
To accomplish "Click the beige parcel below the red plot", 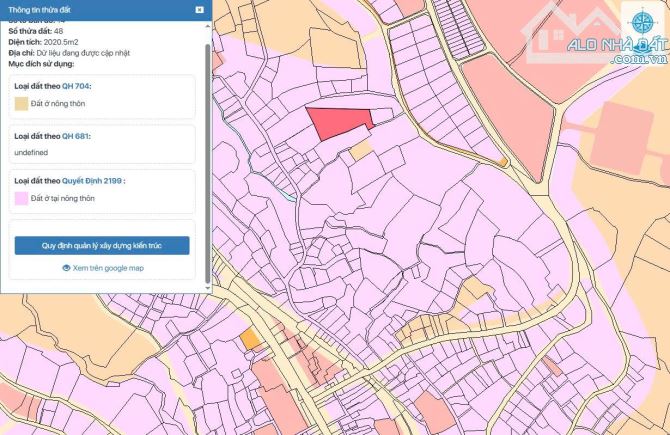I will pos(360,150).
